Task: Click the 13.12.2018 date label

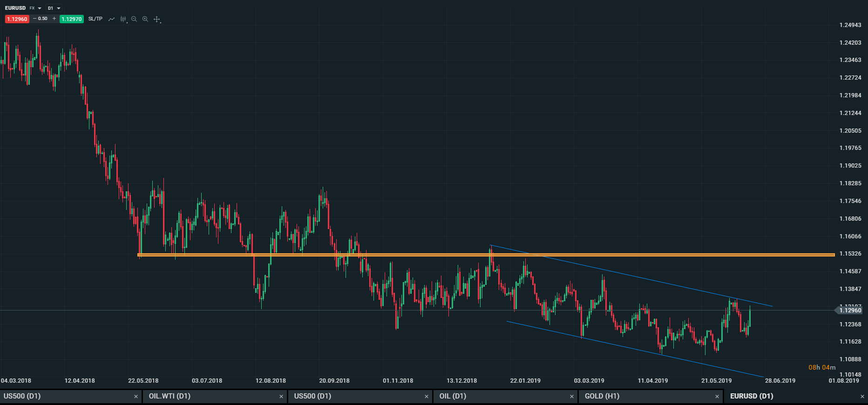Action: point(462,381)
